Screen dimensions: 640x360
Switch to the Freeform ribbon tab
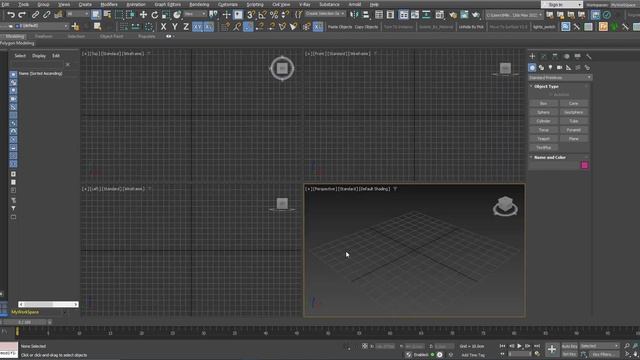pyautogui.click(x=43, y=36)
